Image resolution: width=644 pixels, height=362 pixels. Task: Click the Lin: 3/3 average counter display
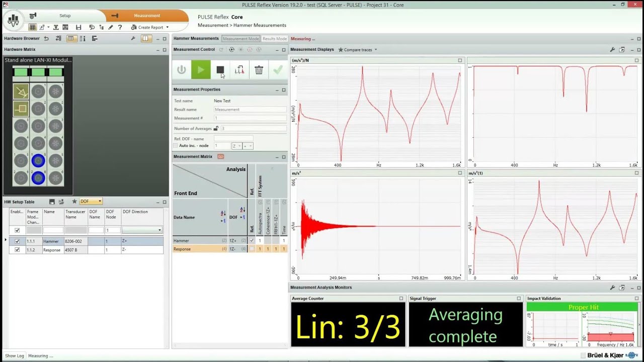tap(348, 325)
